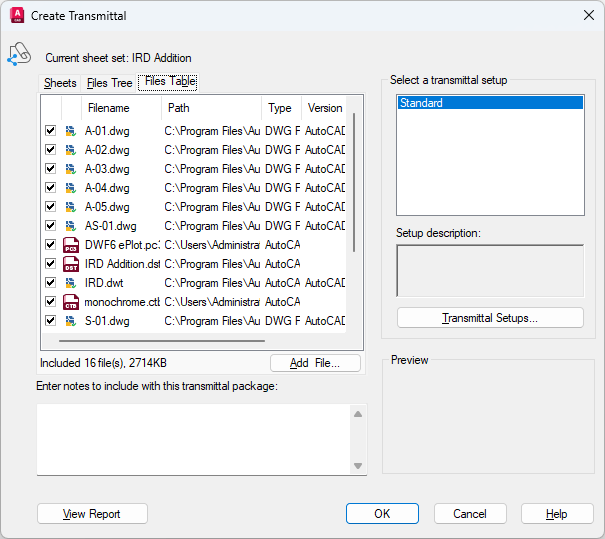Click the Type column header
This screenshot has height=539, width=605.
click(280, 108)
